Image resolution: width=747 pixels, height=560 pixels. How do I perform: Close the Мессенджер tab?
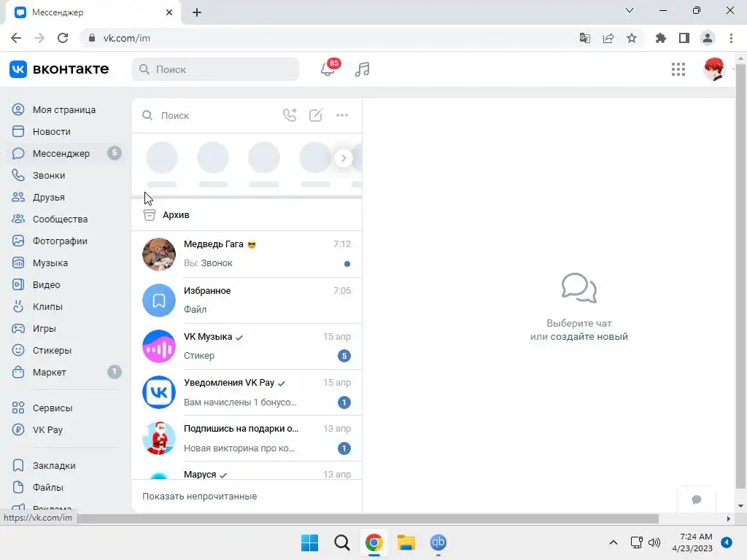169,12
